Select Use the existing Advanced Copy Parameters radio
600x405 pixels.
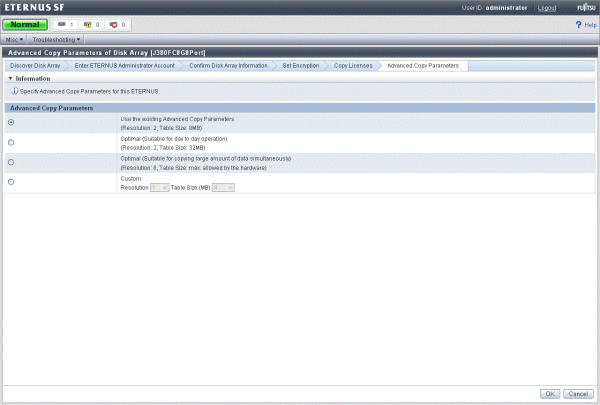[11, 122]
